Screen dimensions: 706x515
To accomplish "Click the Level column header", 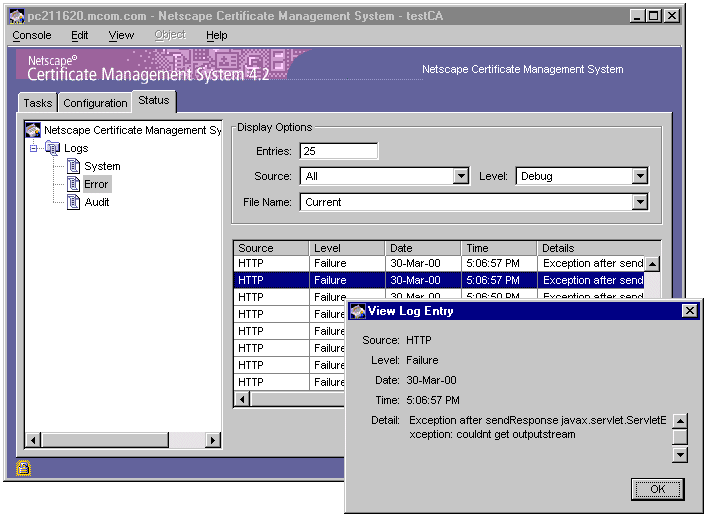I will pyautogui.click(x=347, y=248).
